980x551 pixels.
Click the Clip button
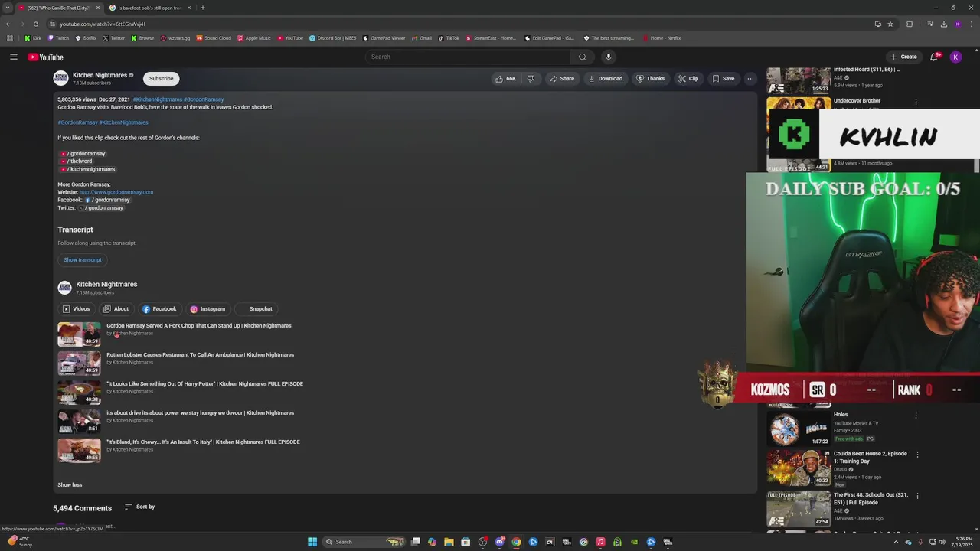(x=688, y=78)
